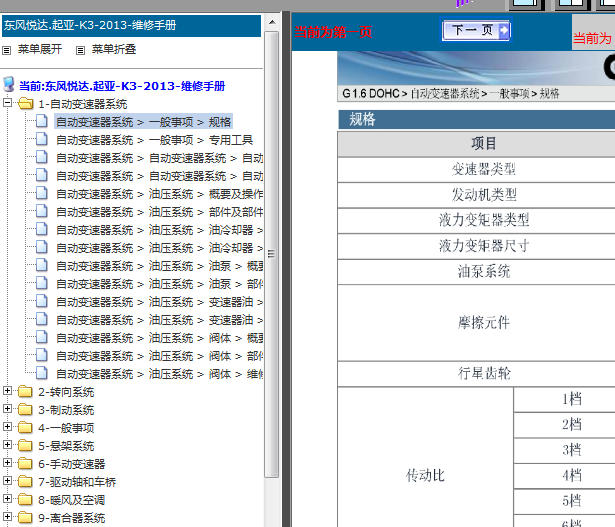Click the breadcrumb G1.6 DOHC > 自动变速器系统
Image resolution: width=615 pixels, height=527 pixels.
[x=411, y=94]
